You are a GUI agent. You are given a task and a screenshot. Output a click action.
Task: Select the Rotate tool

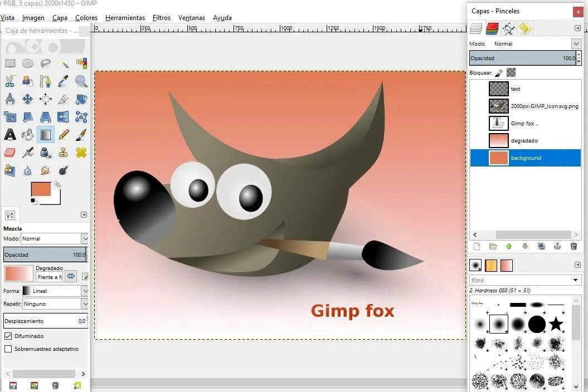(x=81, y=99)
